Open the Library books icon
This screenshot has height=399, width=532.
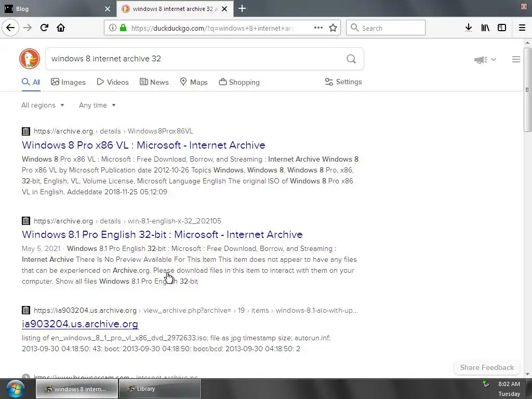click(485, 28)
